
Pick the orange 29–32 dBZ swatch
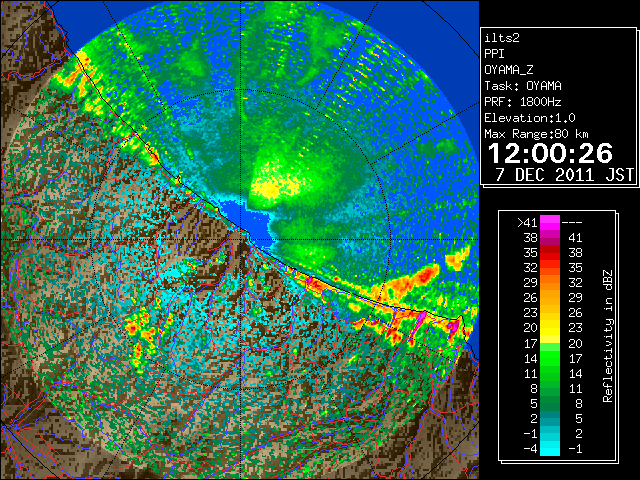550,283
